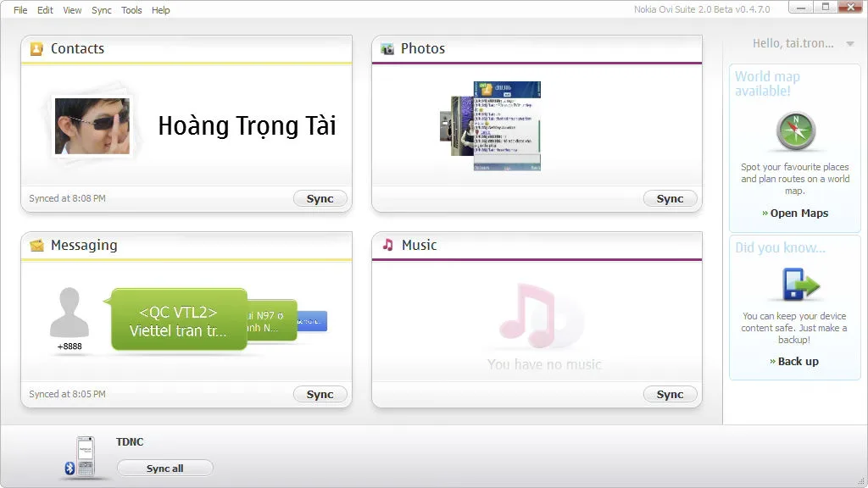Open the File menu

[x=20, y=10]
